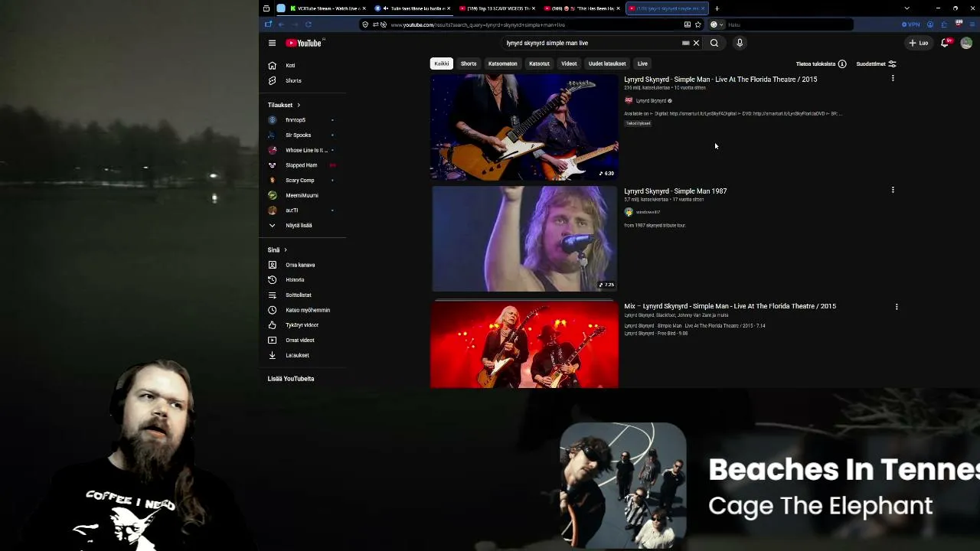
Task: Open the Lynyrd Skynyrd channel name link
Action: click(x=651, y=101)
